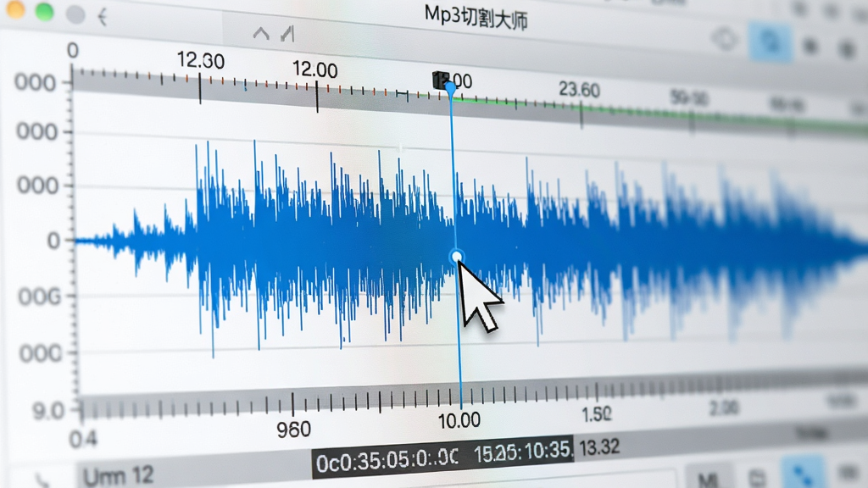Click the 960 label on the bottom ruler
Image resolution: width=868 pixels, height=488 pixels.
293,430
